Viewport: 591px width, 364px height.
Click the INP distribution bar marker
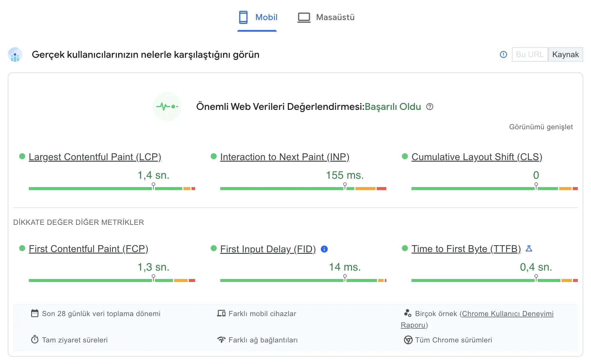[345, 186]
